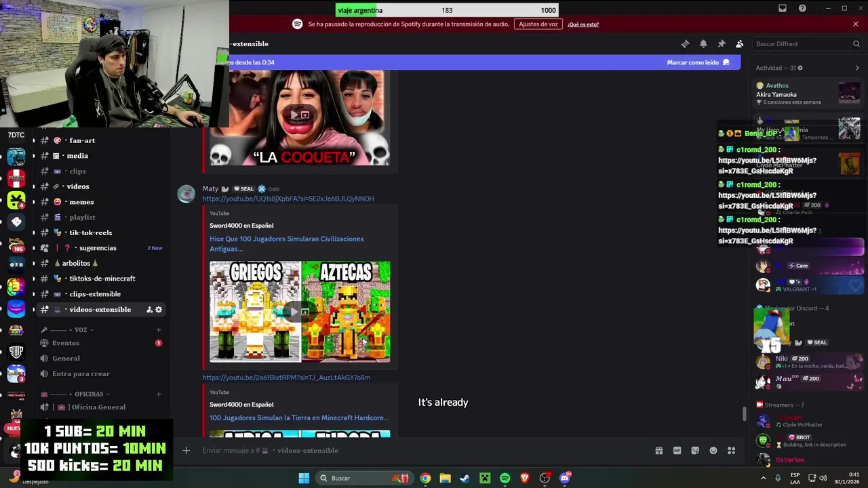
Task: Play GRIEGOS AZTECAS video thumbnail
Action: pyautogui.click(x=300, y=312)
